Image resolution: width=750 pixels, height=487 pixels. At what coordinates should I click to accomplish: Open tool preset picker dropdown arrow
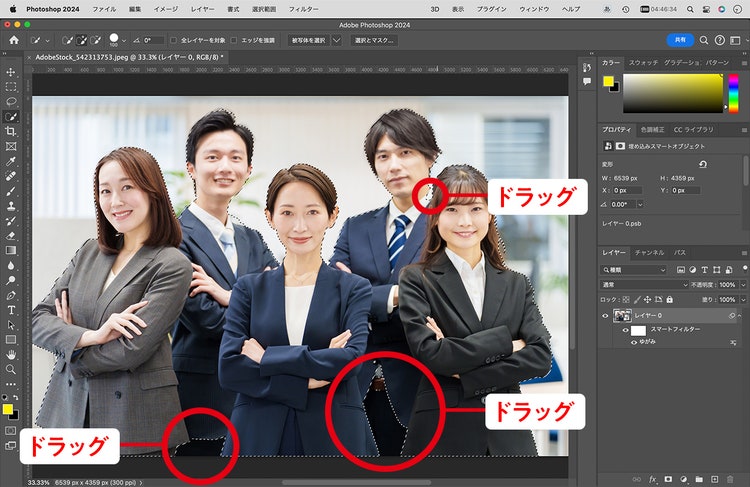click(47, 40)
